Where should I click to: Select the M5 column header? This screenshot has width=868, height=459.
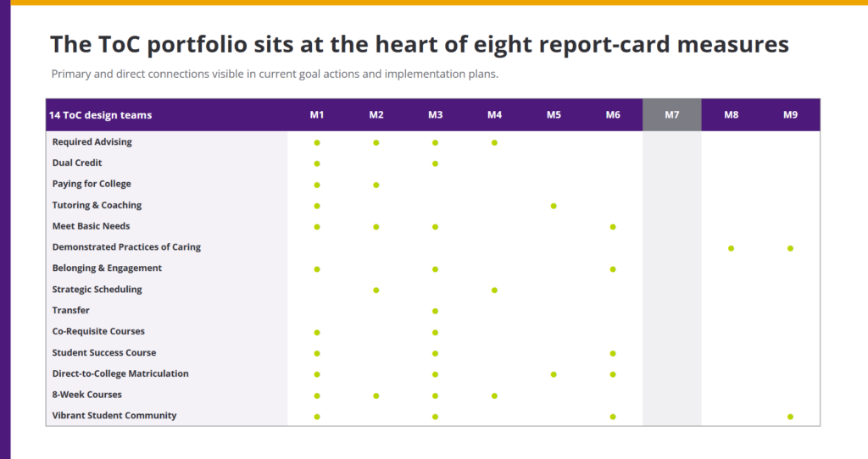tap(554, 115)
